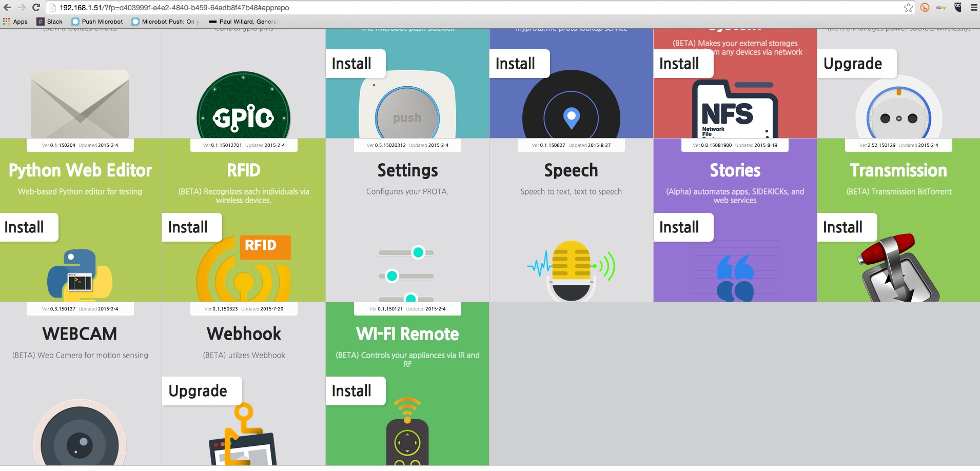Click the location pin lookup icon
This screenshot has height=471, width=980.
coord(571,105)
